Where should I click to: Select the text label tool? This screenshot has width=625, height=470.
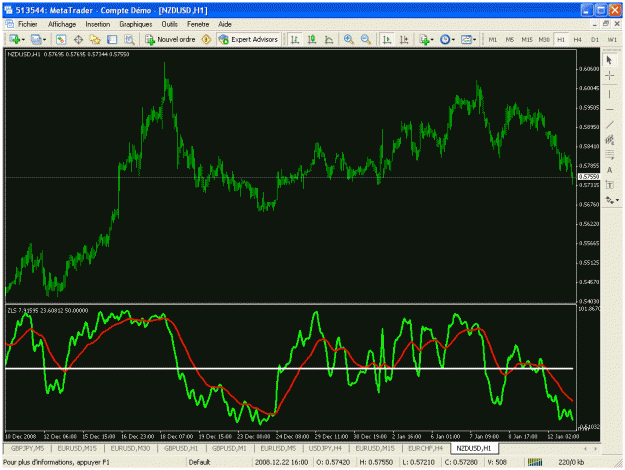[x=609, y=185]
